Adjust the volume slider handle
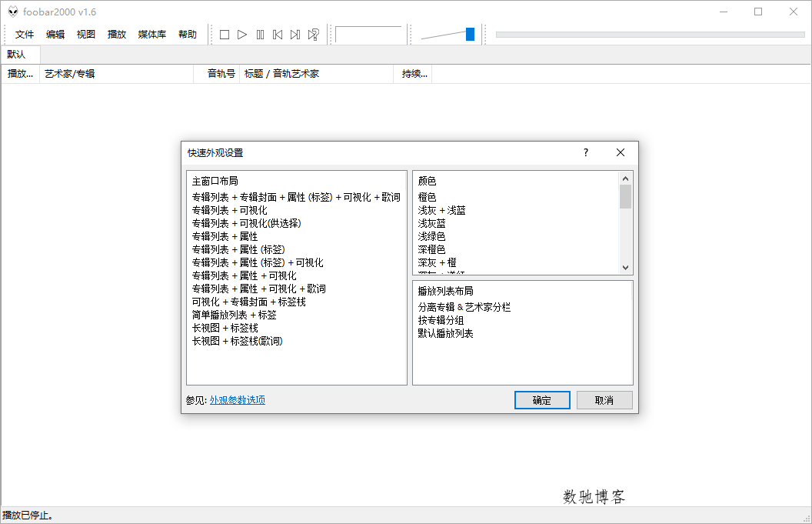 click(471, 34)
